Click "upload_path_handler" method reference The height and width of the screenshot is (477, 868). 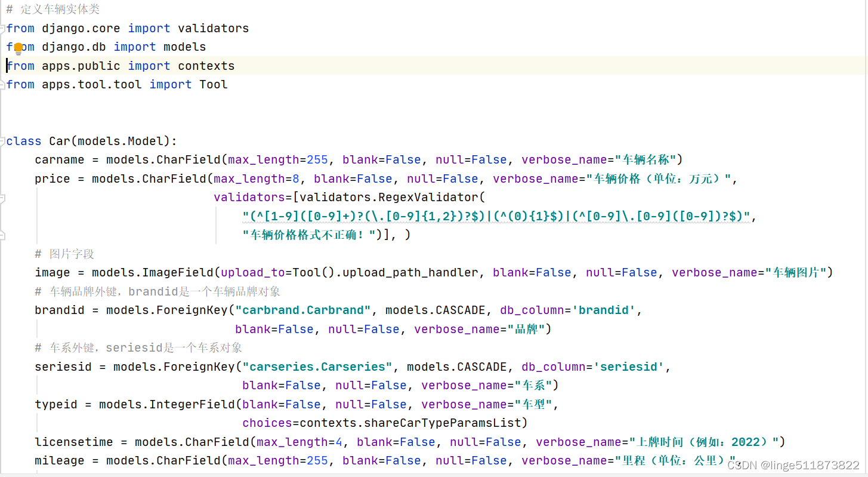pos(410,272)
